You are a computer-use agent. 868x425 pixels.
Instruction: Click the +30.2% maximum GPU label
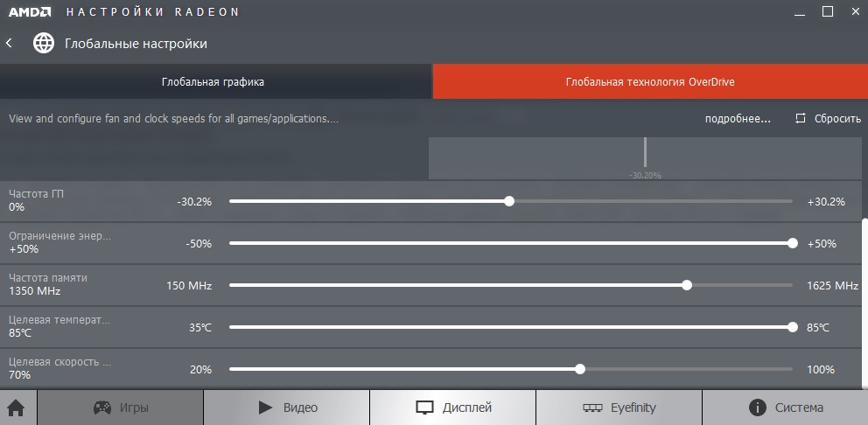coord(827,201)
